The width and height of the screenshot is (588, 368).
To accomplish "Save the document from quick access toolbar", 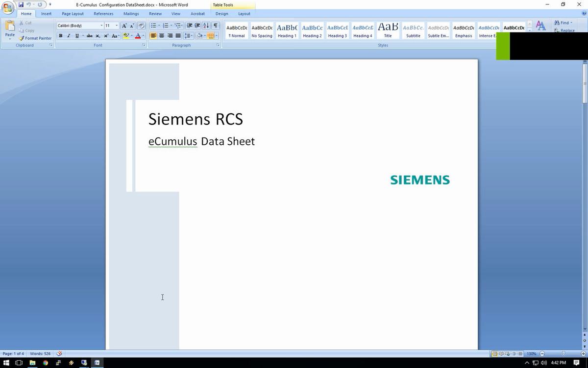I will point(21,4).
